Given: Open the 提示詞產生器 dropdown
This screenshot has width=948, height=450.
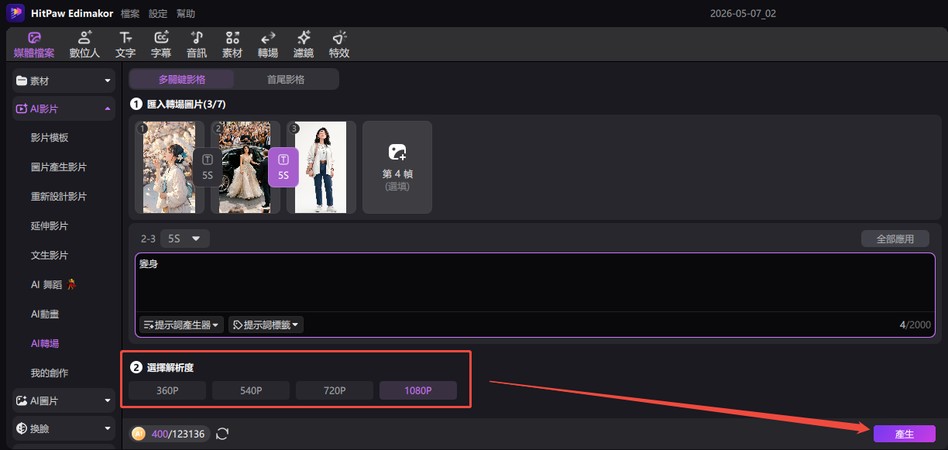Looking at the screenshot, I should coord(181,325).
